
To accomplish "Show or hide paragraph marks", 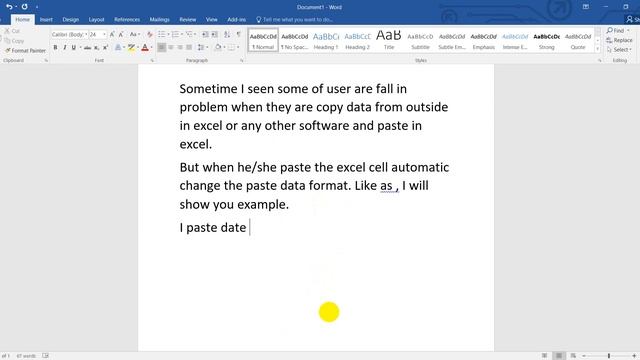I will click(238, 35).
